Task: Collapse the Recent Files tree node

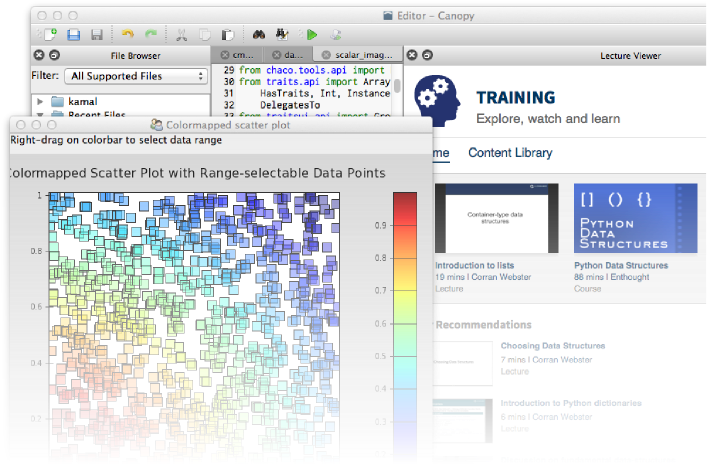Action: (x=40, y=115)
